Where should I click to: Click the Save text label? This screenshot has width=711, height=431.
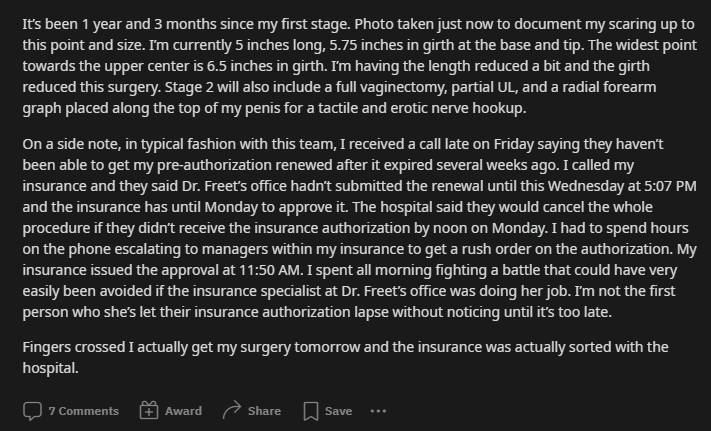click(338, 411)
